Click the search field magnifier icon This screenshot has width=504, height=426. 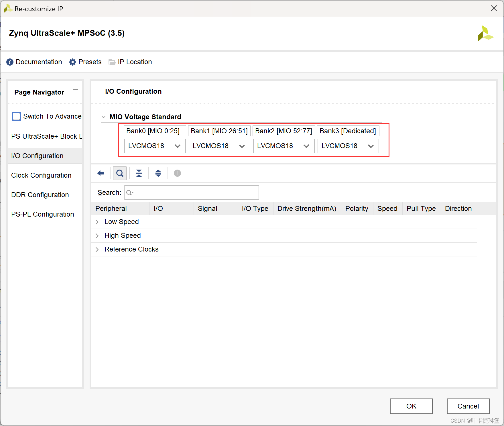(129, 193)
